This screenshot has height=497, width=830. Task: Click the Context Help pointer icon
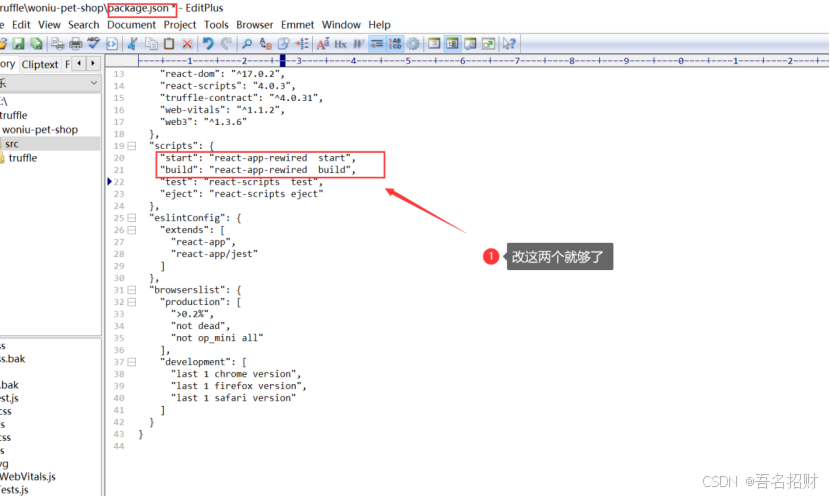[509, 44]
